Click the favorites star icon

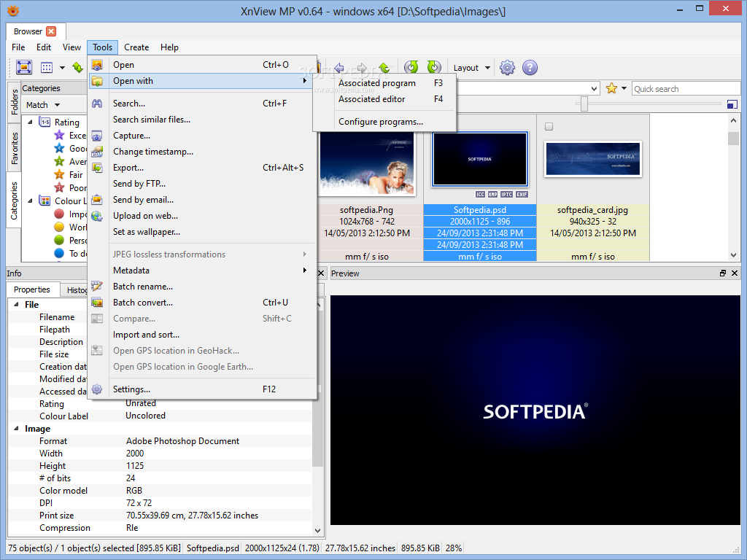click(x=611, y=88)
